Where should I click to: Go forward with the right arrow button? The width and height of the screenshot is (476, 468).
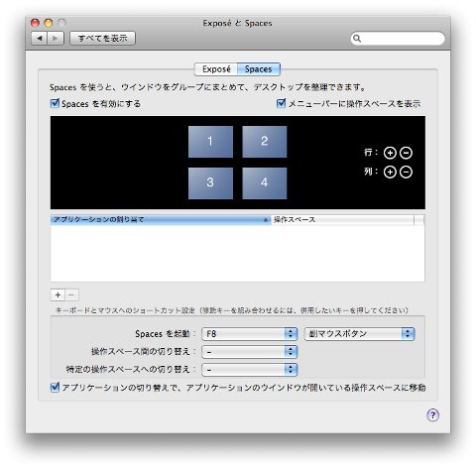[56, 39]
